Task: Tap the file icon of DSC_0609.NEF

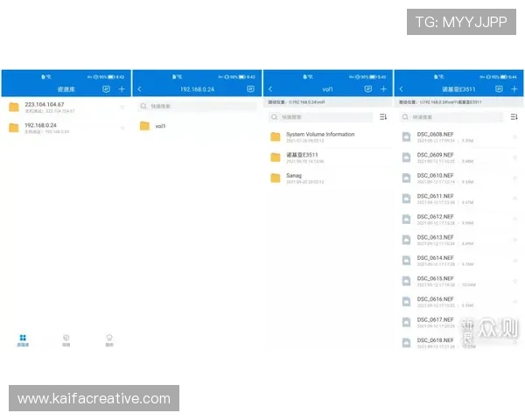Action: tap(407, 157)
